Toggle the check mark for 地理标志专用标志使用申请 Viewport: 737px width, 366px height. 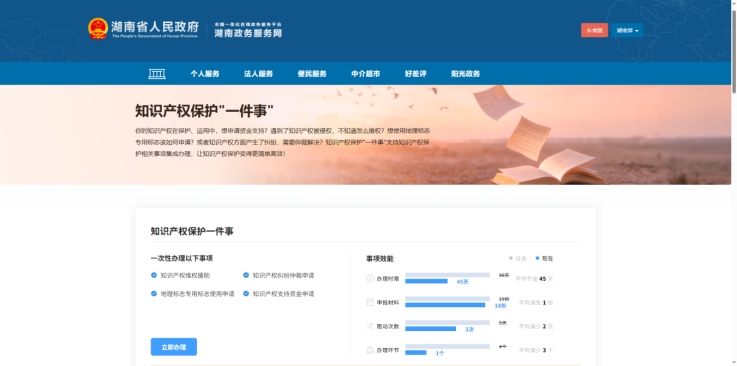154,294
